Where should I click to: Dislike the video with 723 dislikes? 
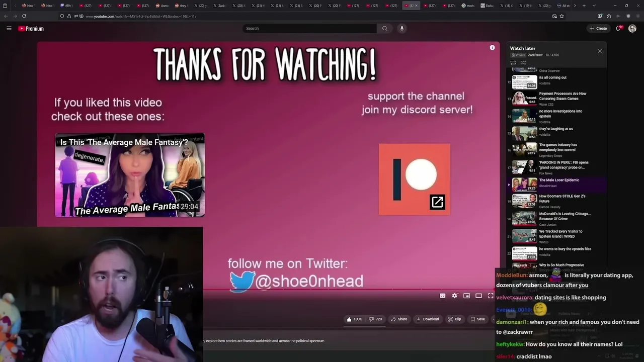point(375,319)
